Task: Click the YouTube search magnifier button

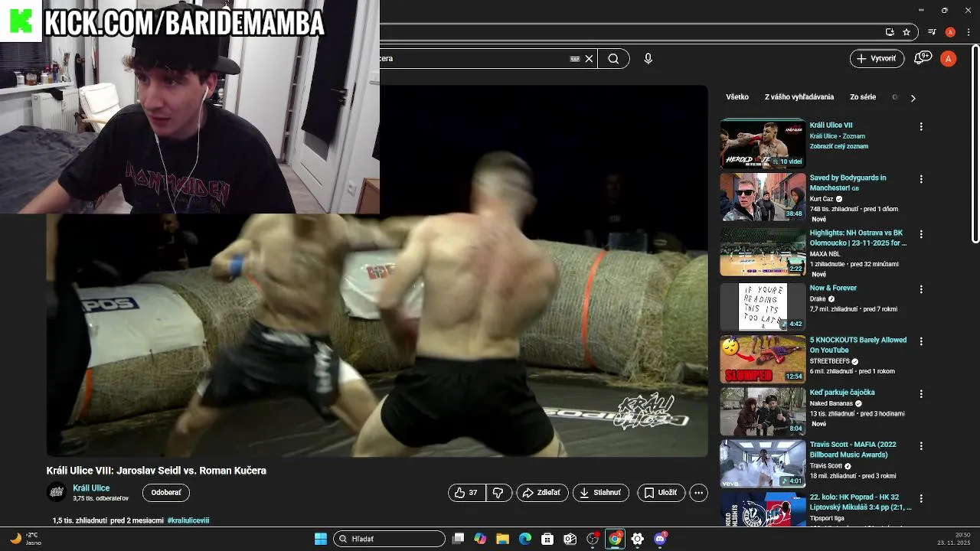Action: click(613, 58)
